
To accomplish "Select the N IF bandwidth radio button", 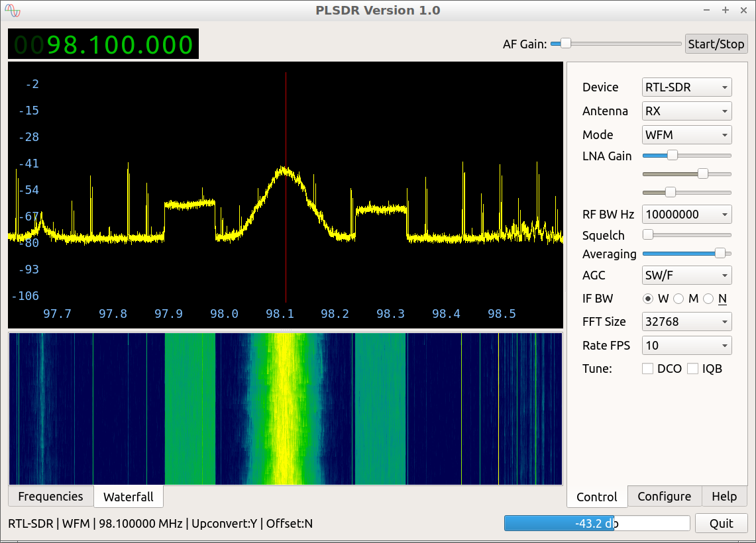I will coord(708,299).
